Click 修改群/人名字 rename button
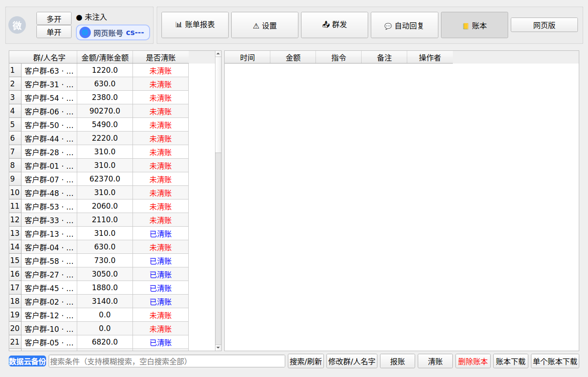The width and height of the screenshot is (588, 377). (x=352, y=361)
